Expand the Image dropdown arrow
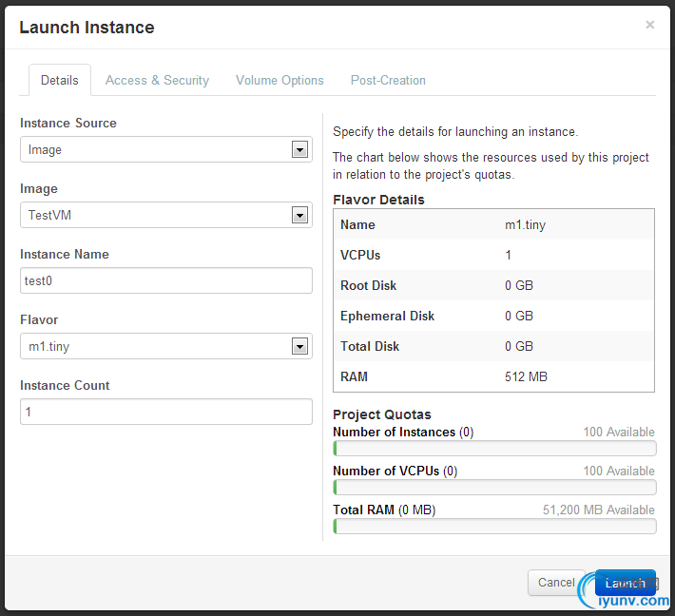This screenshot has width=675, height=616. pyautogui.click(x=299, y=216)
